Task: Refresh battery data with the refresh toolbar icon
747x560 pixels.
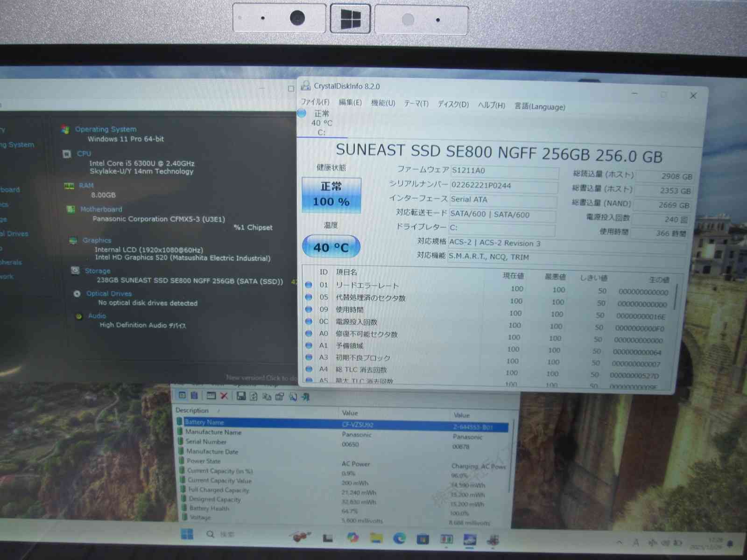Action: click(254, 396)
